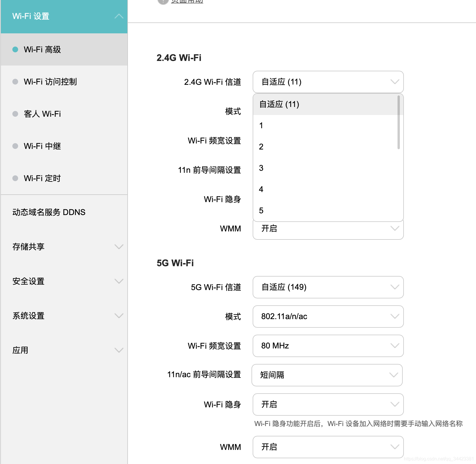Screen dimensions: 476x464
Task: Open Wi-Fi 高级 menu item
Action: click(64, 49)
